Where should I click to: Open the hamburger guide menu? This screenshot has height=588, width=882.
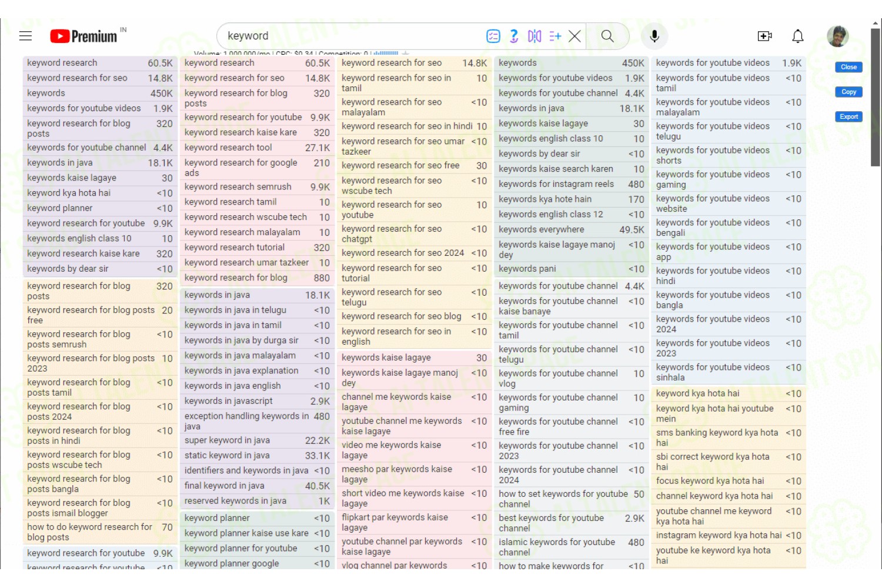coord(25,36)
